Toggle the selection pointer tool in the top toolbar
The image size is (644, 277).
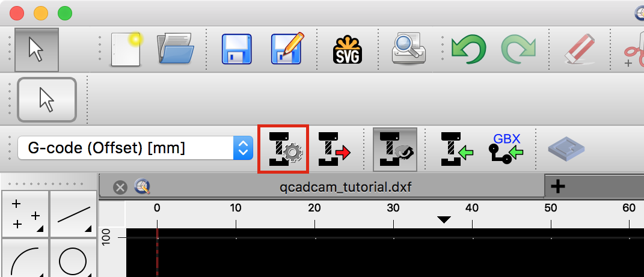point(37,50)
